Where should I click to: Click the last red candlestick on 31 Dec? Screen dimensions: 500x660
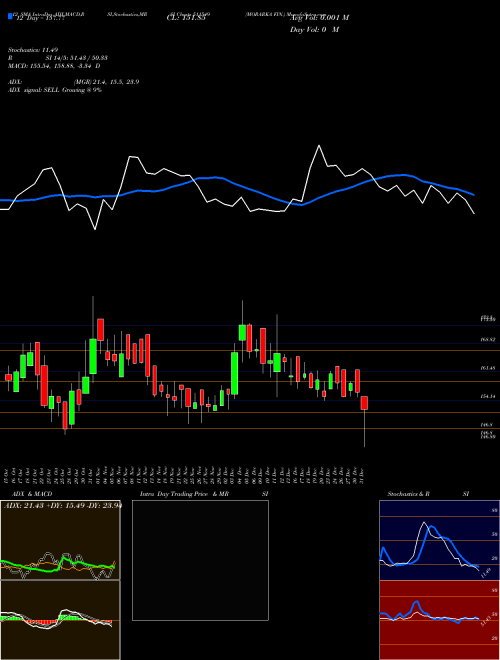click(x=364, y=403)
